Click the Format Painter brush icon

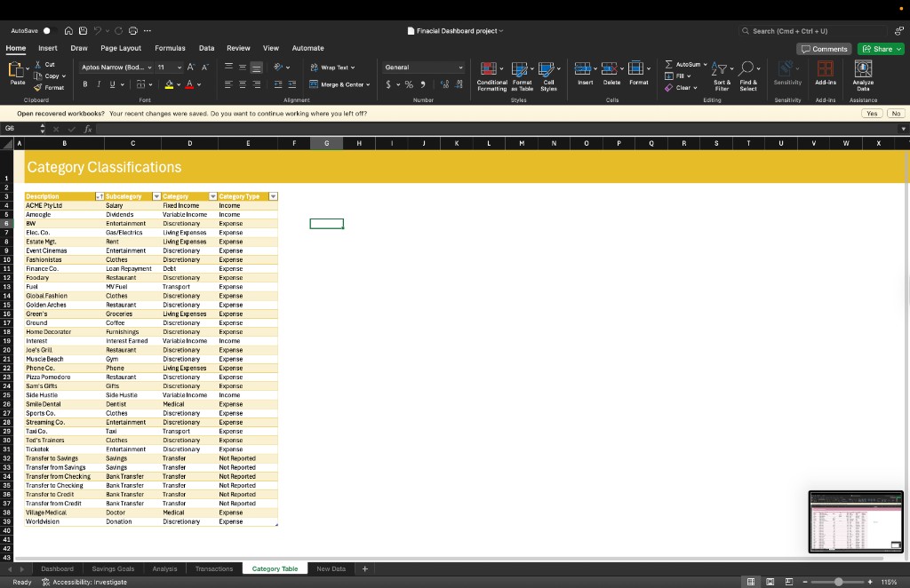tap(39, 87)
